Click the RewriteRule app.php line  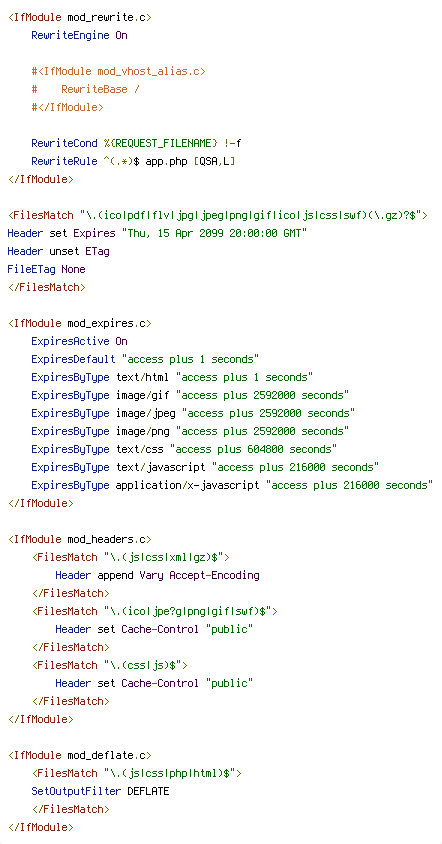click(133, 161)
